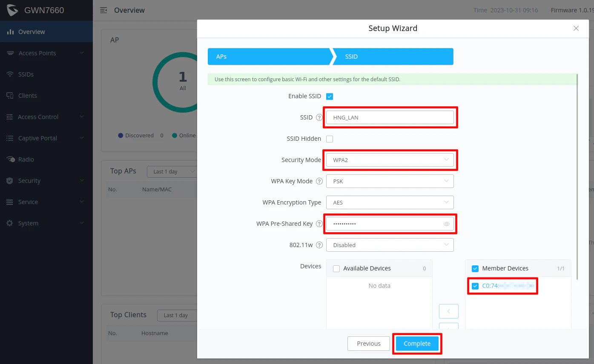Image resolution: width=594 pixels, height=364 pixels.
Task: Go to Overview in the sidebar
Action: click(46, 32)
